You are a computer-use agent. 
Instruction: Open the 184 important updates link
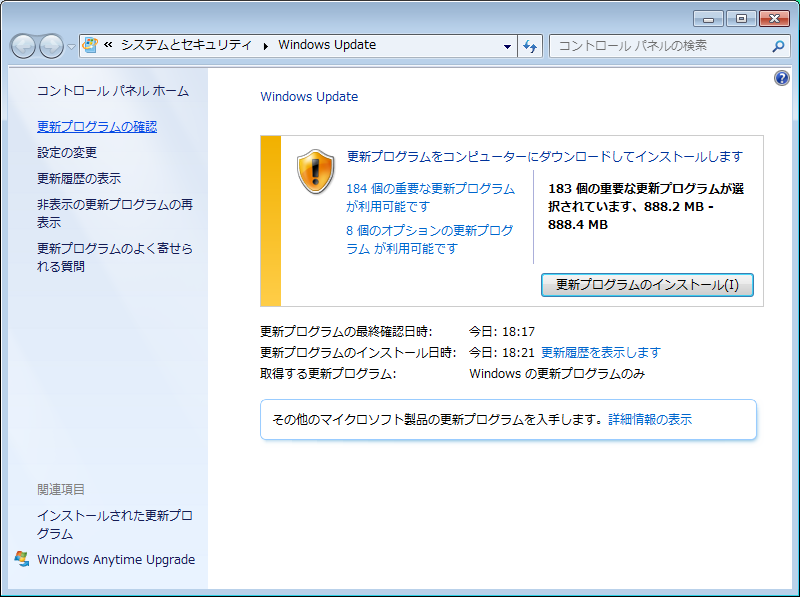[x=431, y=197]
